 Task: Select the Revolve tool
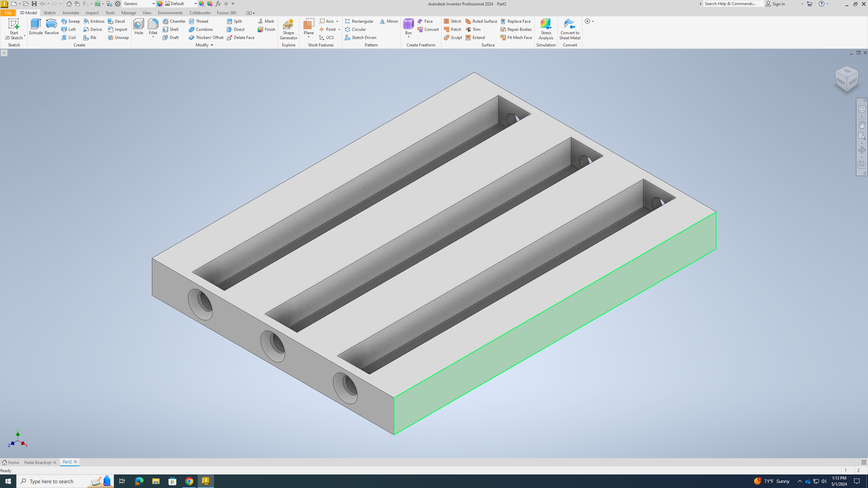pyautogui.click(x=52, y=27)
